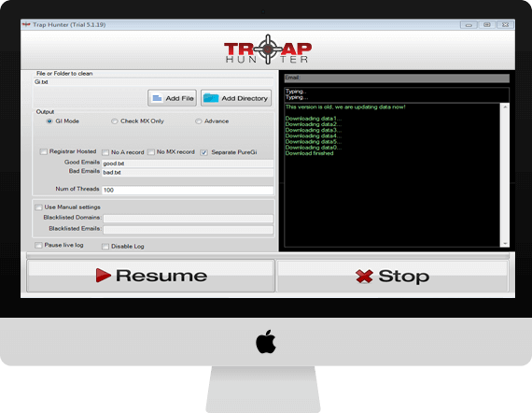Click the Blacklisted Domains input field
The width and height of the screenshot is (532, 413).
(188, 219)
